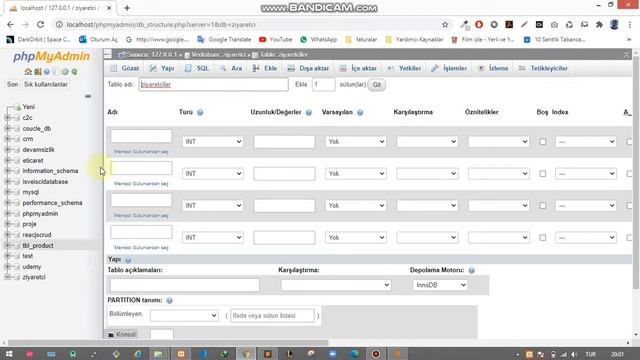Open the Yetkiler tab
The height and width of the screenshot is (360, 640).
(x=404, y=68)
